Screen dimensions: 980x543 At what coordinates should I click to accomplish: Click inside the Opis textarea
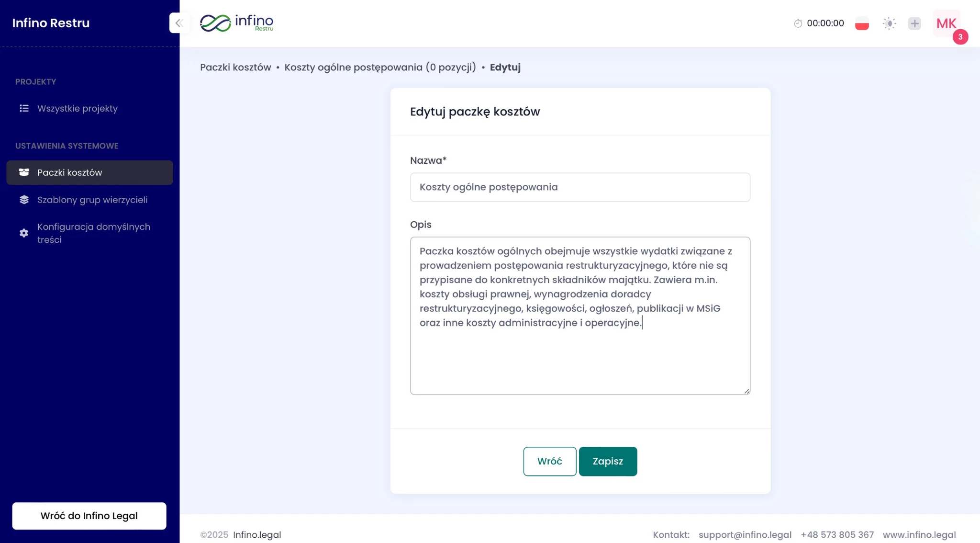pyautogui.click(x=579, y=359)
